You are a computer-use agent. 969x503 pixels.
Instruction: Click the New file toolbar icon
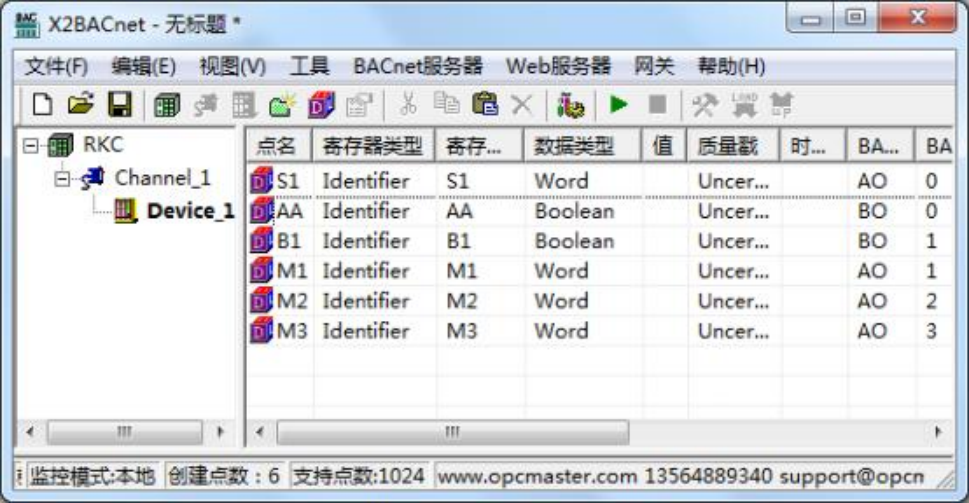pos(42,104)
